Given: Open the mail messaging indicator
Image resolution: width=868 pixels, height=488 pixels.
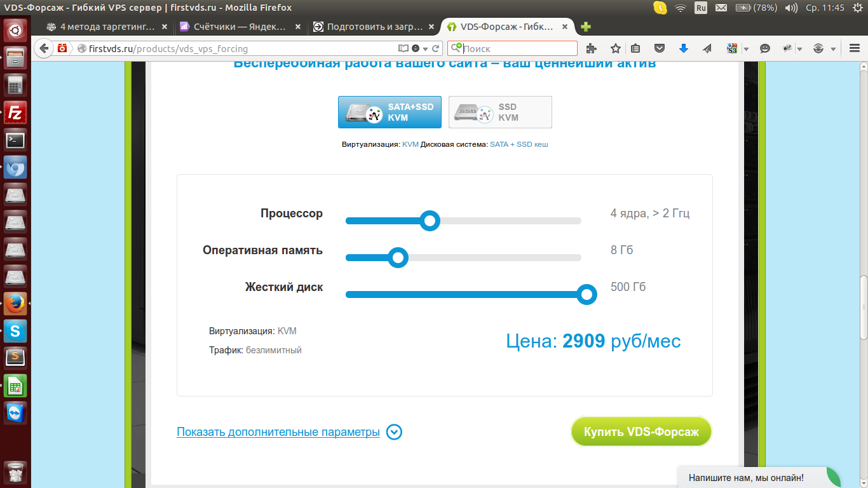Looking at the screenshot, I should (721, 8).
